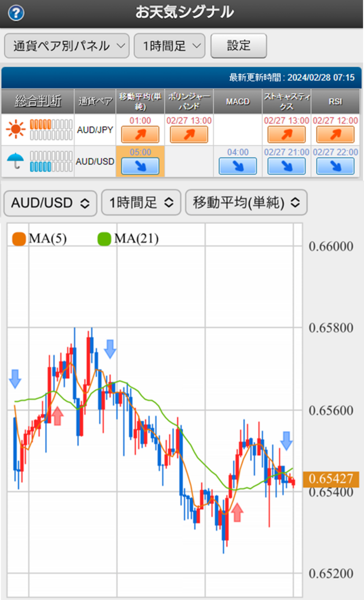Viewport: 364px width, 600px height.
Task: Select the AUD/USD currency pair cell
Action: [95, 161]
